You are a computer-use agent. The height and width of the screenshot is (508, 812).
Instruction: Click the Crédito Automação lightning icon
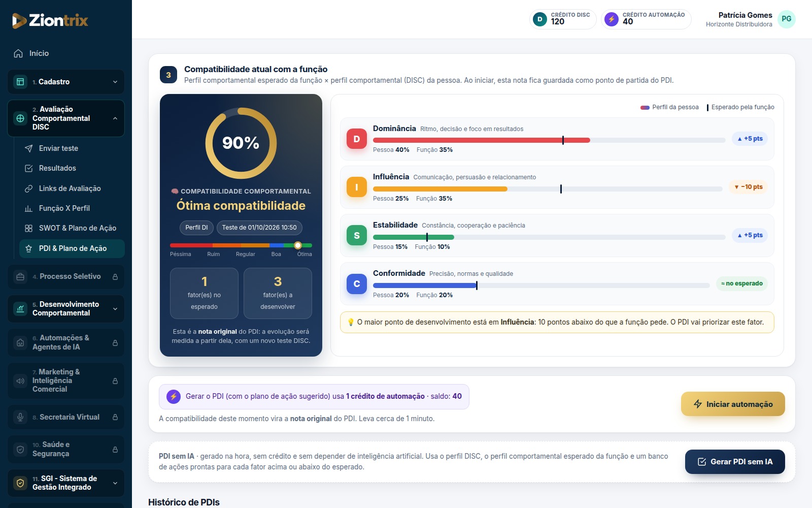pyautogui.click(x=612, y=19)
